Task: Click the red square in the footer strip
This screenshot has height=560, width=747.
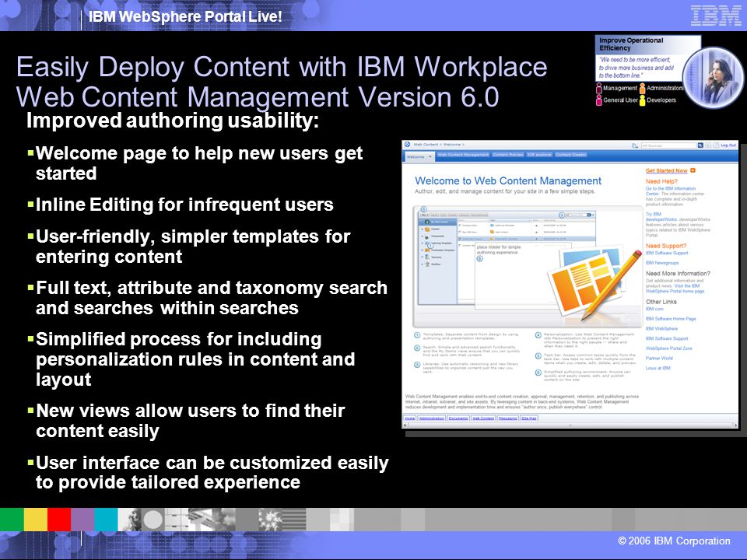Action: click(x=59, y=519)
